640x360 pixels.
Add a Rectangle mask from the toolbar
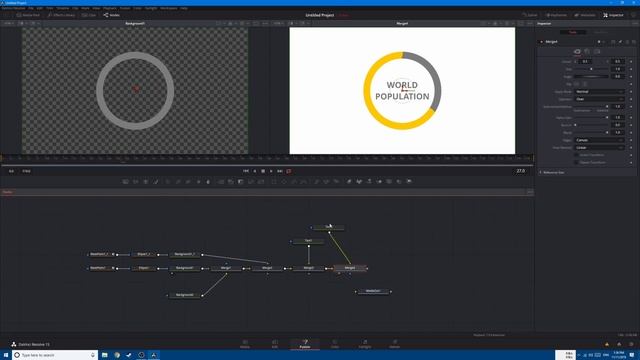(x=274, y=181)
